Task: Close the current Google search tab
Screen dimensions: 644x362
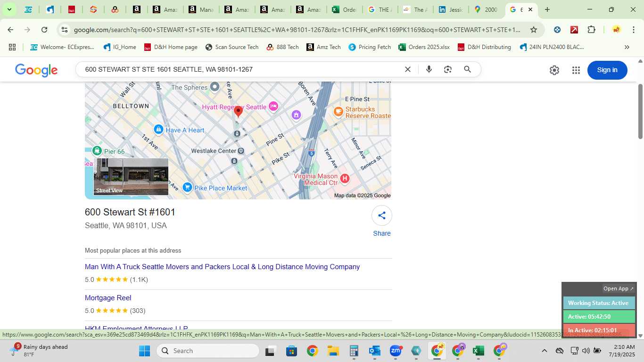Action: [530, 9]
